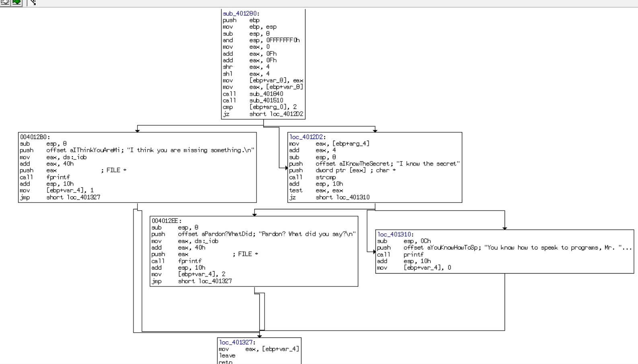Select mov [ebp+var_4], 2 line
The height and width of the screenshot is (364, 638).
189,274
